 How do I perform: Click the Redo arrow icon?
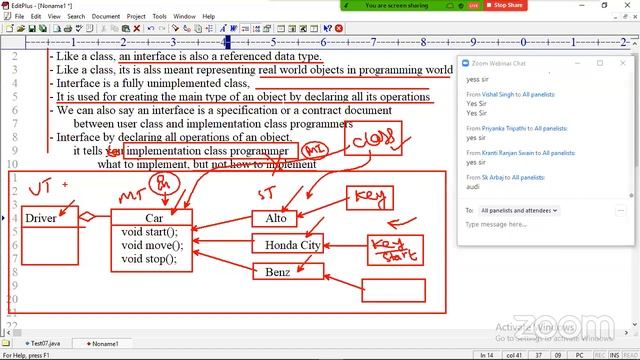tap(162, 29)
